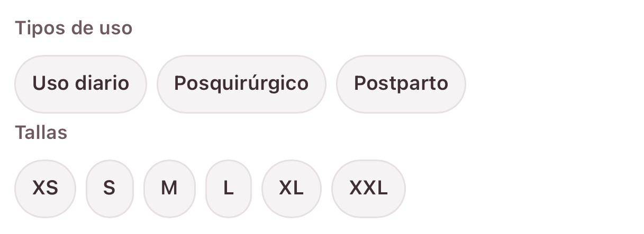Show garments for Postparto use
Image resolution: width=644 pixels, height=234 pixels.
[x=401, y=83]
